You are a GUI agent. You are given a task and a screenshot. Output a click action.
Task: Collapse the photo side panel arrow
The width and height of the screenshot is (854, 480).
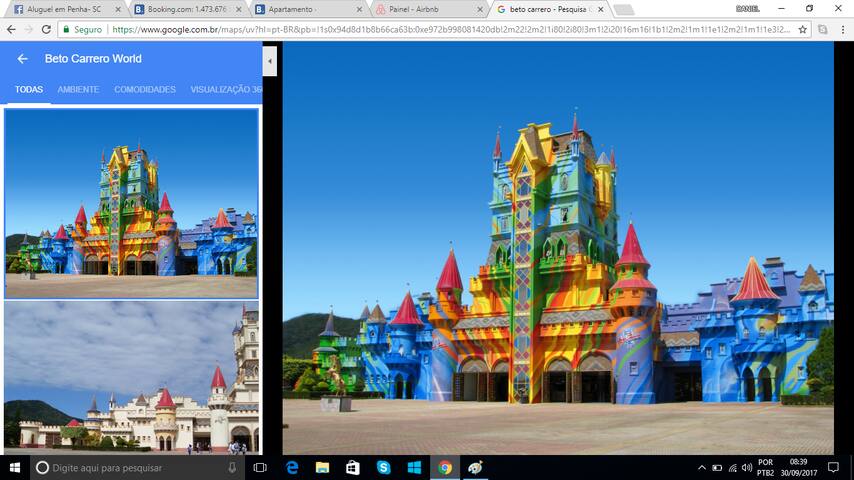tap(270, 61)
